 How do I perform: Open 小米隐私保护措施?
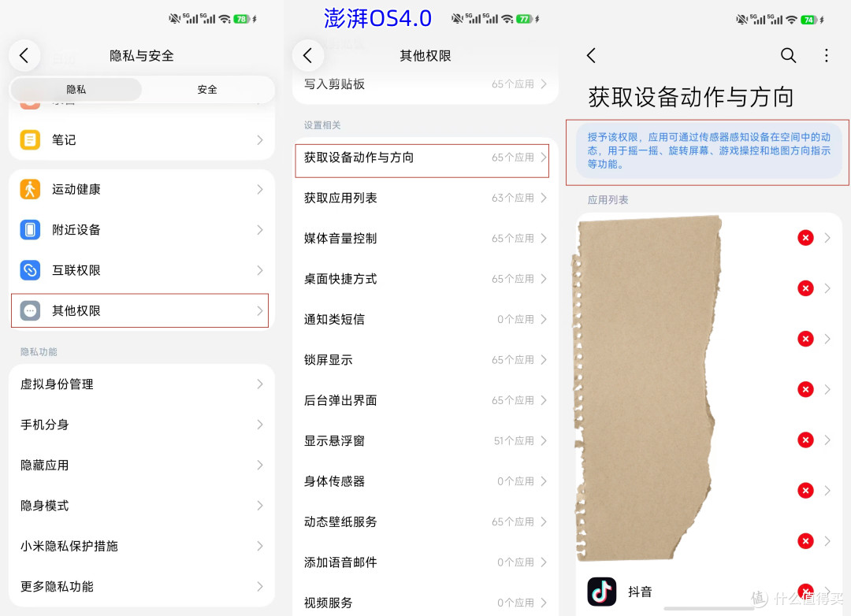tap(142, 546)
